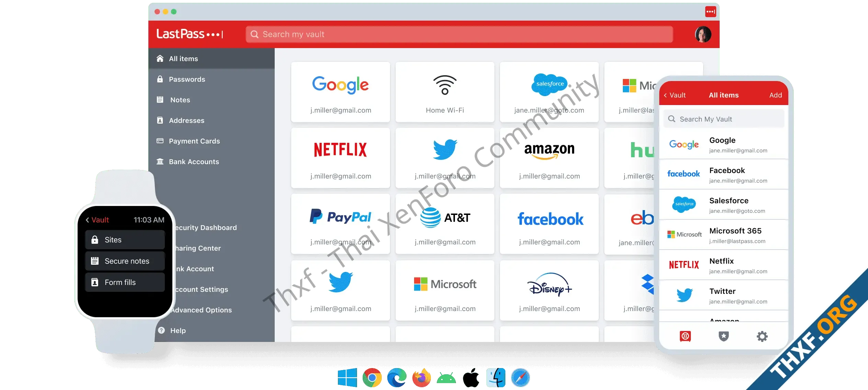Screen dimensions: 868x390
Task: Open the Home Wi-Fi vault card
Action: click(x=445, y=92)
